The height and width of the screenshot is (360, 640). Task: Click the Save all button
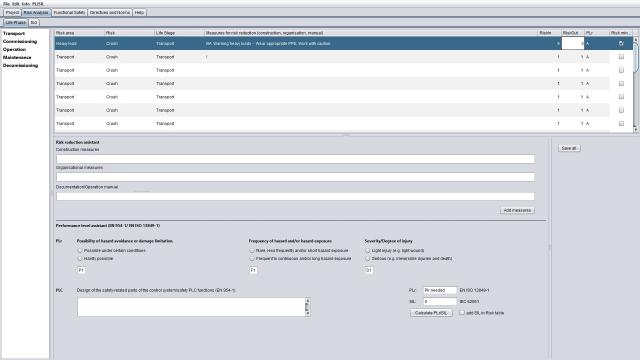tap(569, 148)
